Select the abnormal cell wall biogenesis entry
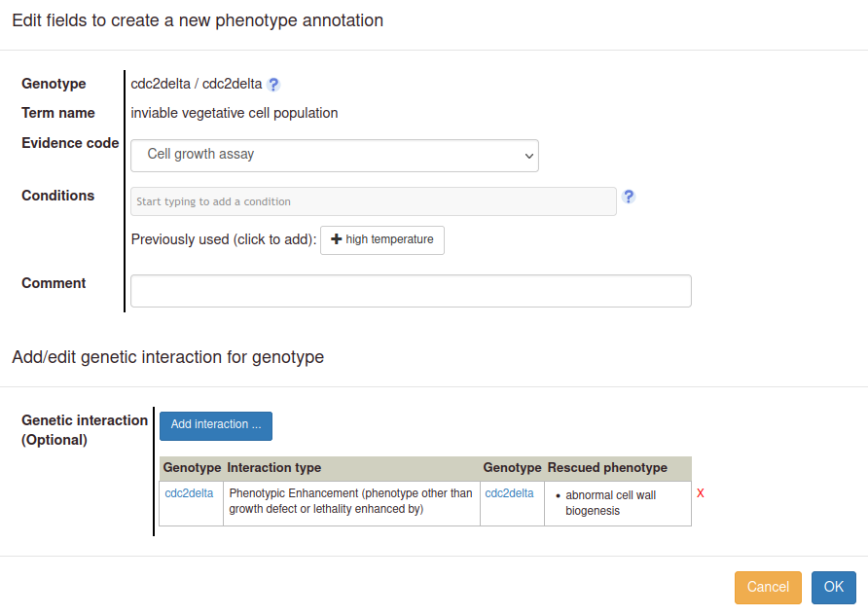 [610, 502]
